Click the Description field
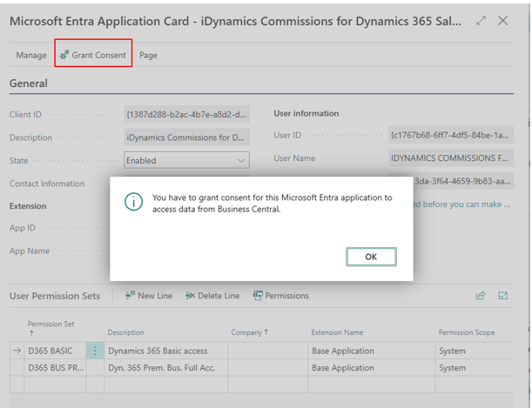Viewport: 532px width, 408px height. (x=186, y=137)
